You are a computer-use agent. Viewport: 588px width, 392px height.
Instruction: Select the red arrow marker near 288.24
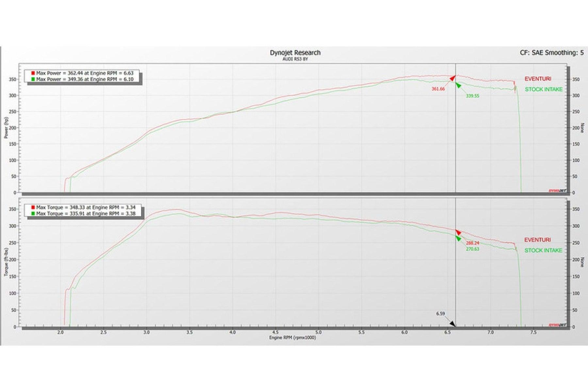point(458,232)
